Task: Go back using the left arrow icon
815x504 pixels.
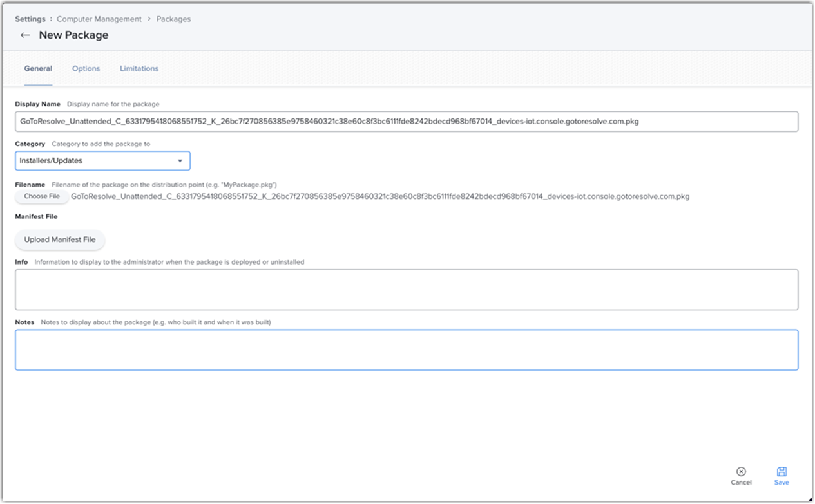Action: 25,35
